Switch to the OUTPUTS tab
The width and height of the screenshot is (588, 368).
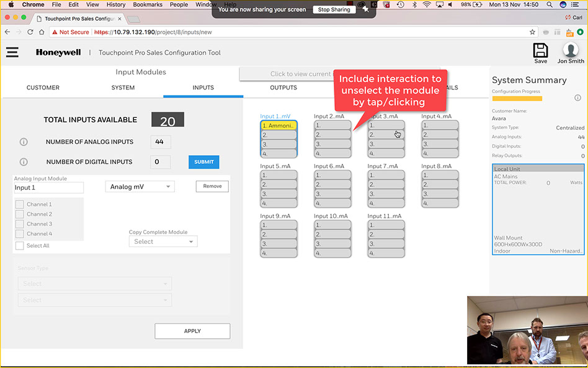283,88
